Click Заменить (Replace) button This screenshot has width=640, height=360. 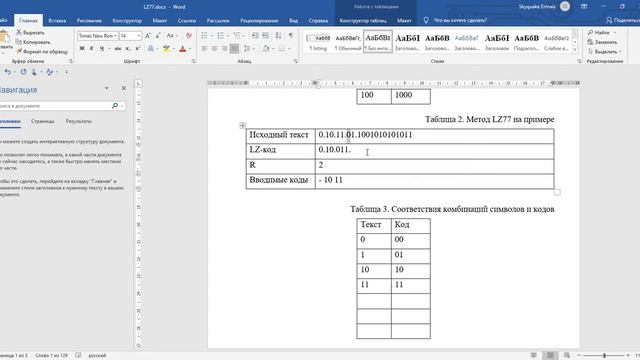602,42
